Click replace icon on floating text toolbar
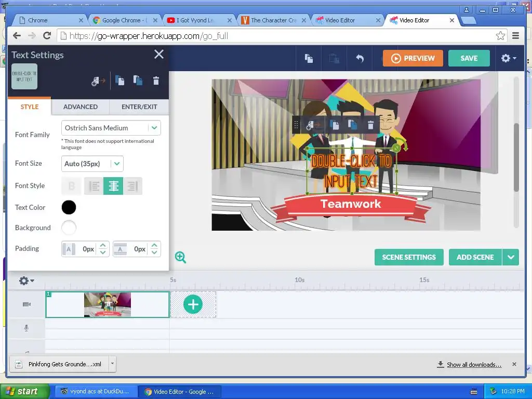532x399 pixels. point(312,125)
